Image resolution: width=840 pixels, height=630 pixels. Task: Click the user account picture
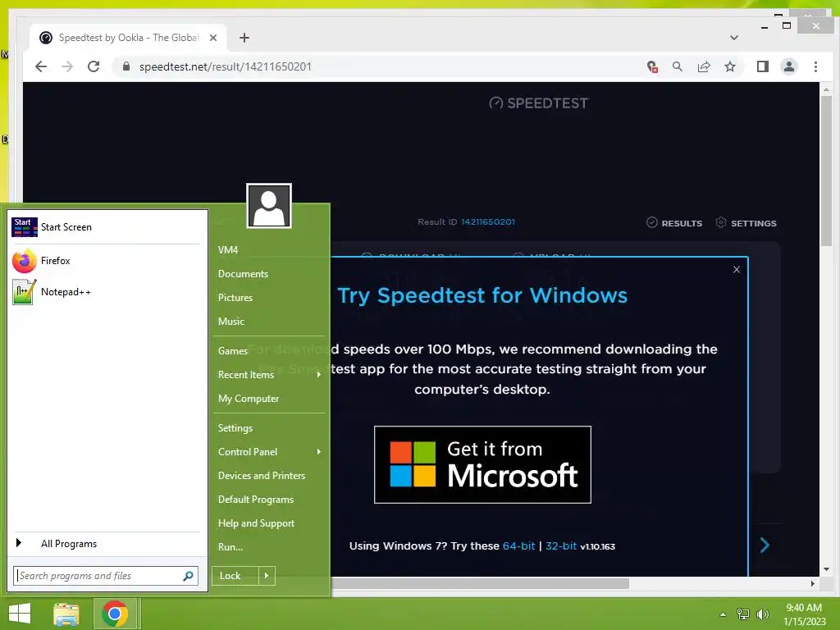click(x=269, y=206)
